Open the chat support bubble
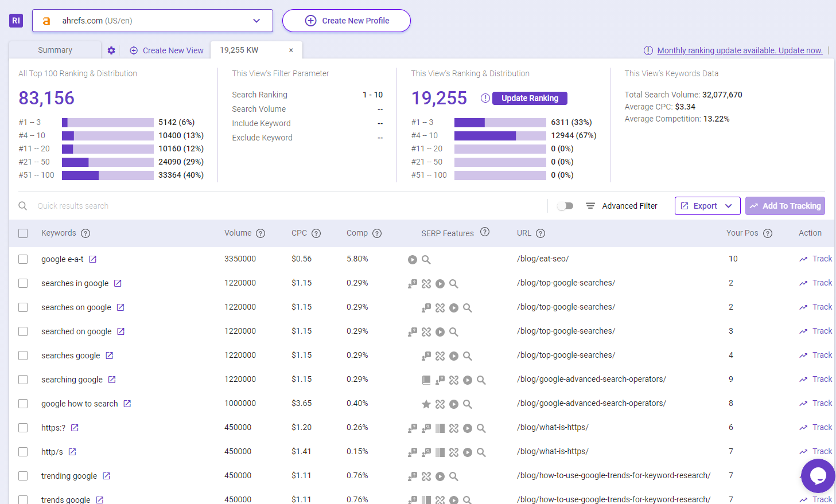Screen dimensions: 836x504 [818, 475]
